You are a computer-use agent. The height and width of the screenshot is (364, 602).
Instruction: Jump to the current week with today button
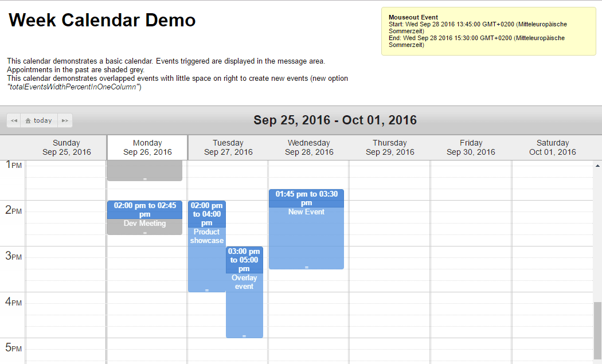(x=39, y=120)
